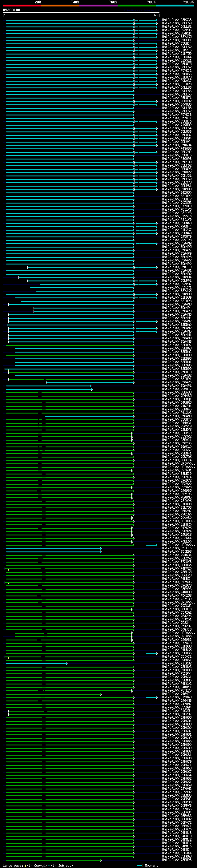Select UniRef100_Q86LK4 label
The image size is (197, 868).
177,460
